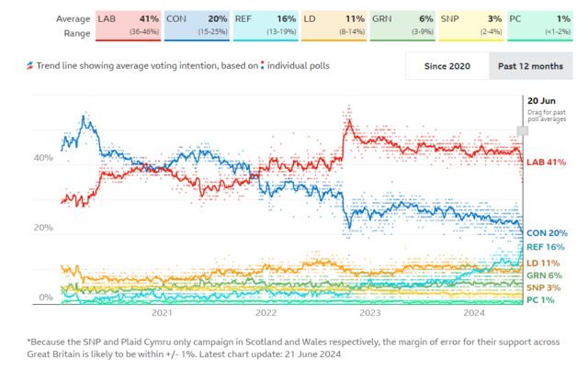Click the trend line legend icon
Screen dimensions: 588x370
[x=31, y=65]
